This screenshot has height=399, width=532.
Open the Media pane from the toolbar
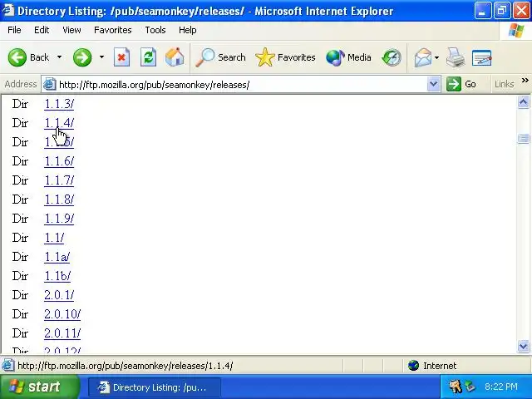tap(348, 57)
